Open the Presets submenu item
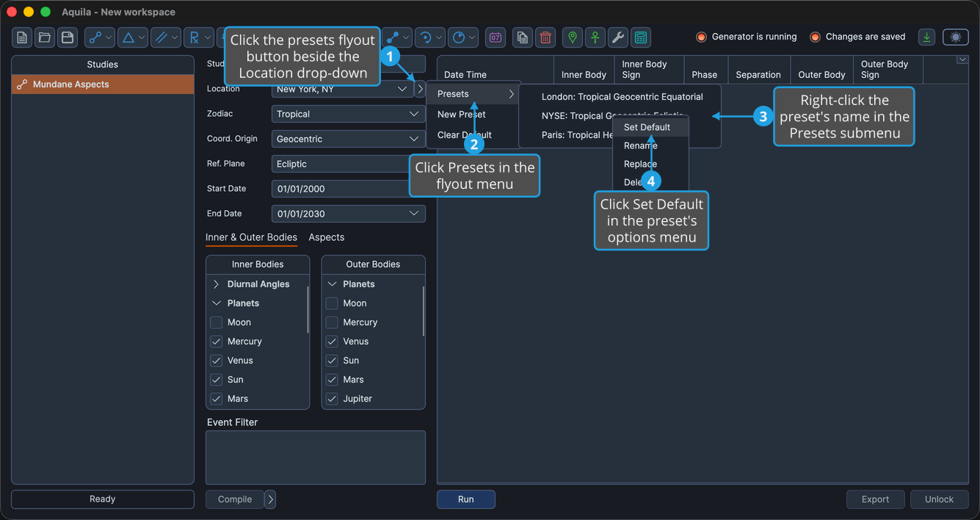Viewport: 980px width, 520px height. tap(473, 94)
